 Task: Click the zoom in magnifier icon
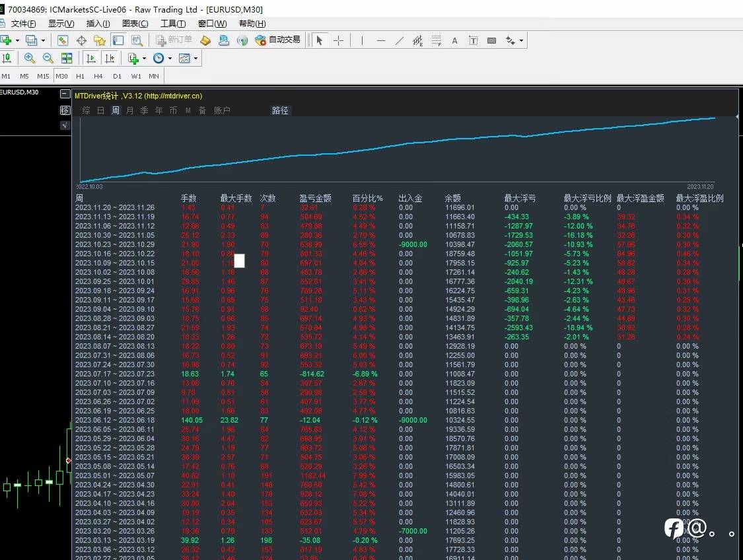pyautogui.click(x=30, y=58)
